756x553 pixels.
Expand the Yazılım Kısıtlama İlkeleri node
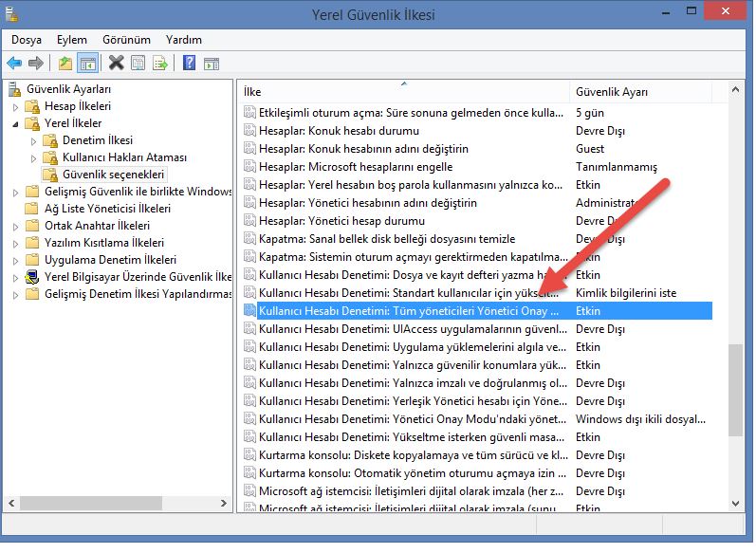pyautogui.click(x=16, y=244)
